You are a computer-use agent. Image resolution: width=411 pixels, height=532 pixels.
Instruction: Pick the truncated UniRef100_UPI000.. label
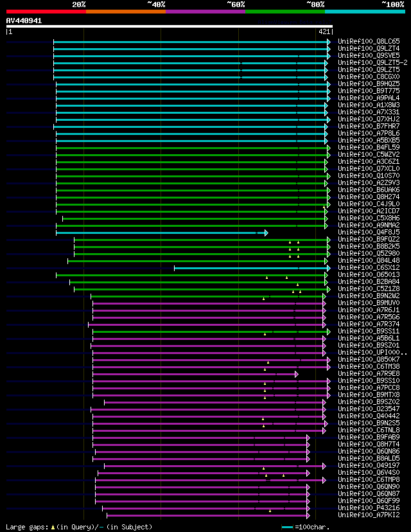pyautogui.click(x=372, y=352)
